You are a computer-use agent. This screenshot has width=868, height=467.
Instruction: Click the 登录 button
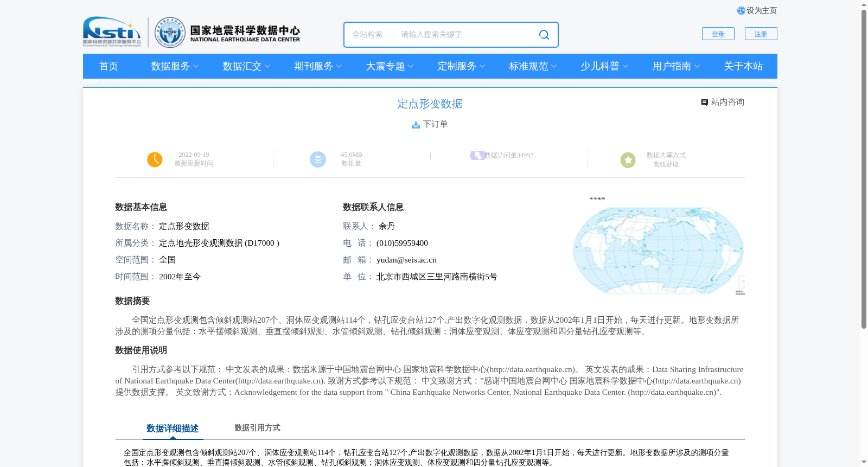pos(718,34)
